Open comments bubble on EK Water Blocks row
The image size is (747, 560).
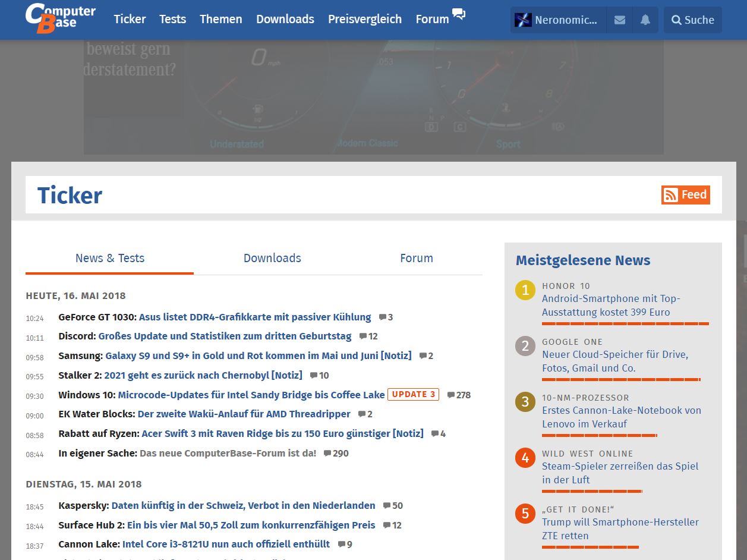coord(365,414)
